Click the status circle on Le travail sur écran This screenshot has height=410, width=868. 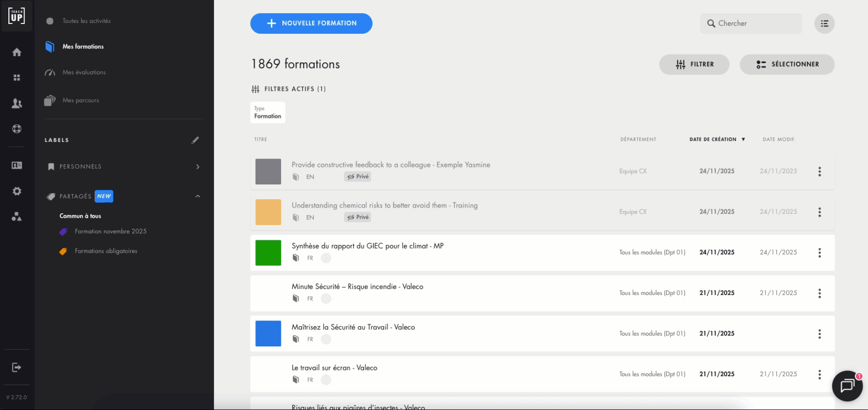(x=326, y=380)
